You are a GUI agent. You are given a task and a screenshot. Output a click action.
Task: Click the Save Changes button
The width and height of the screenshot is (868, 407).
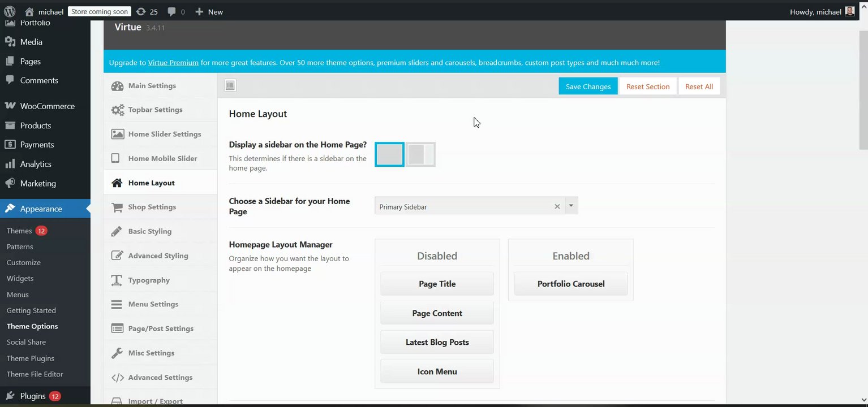[x=588, y=86]
